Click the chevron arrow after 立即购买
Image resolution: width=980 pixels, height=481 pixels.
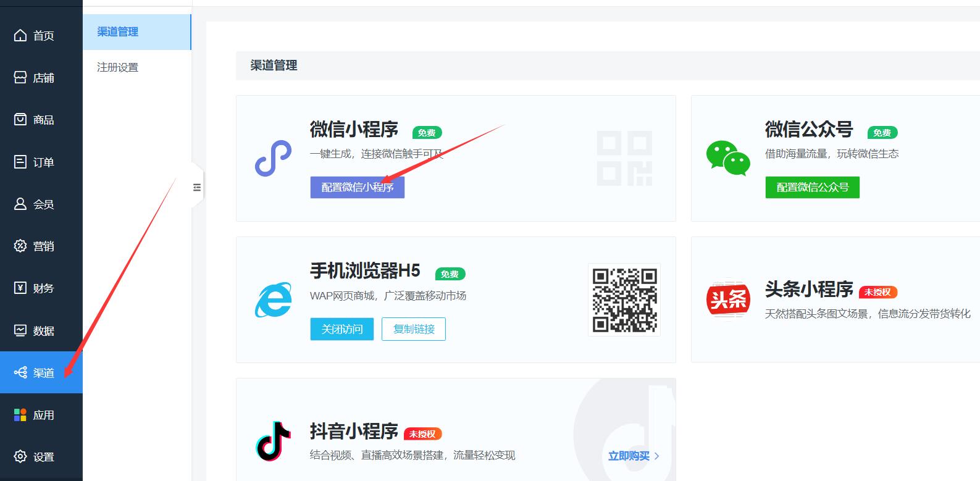coord(656,456)
